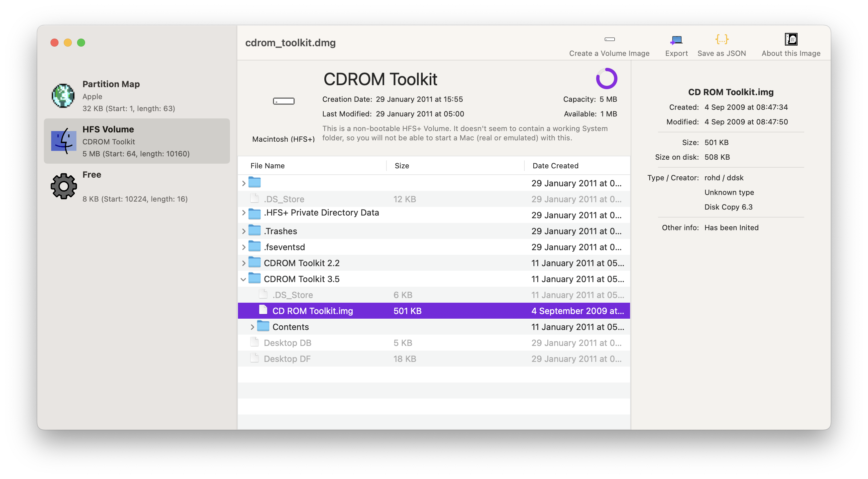Select the Free partition gear icon
The image size is (868, 479).
tap(63, 186)
